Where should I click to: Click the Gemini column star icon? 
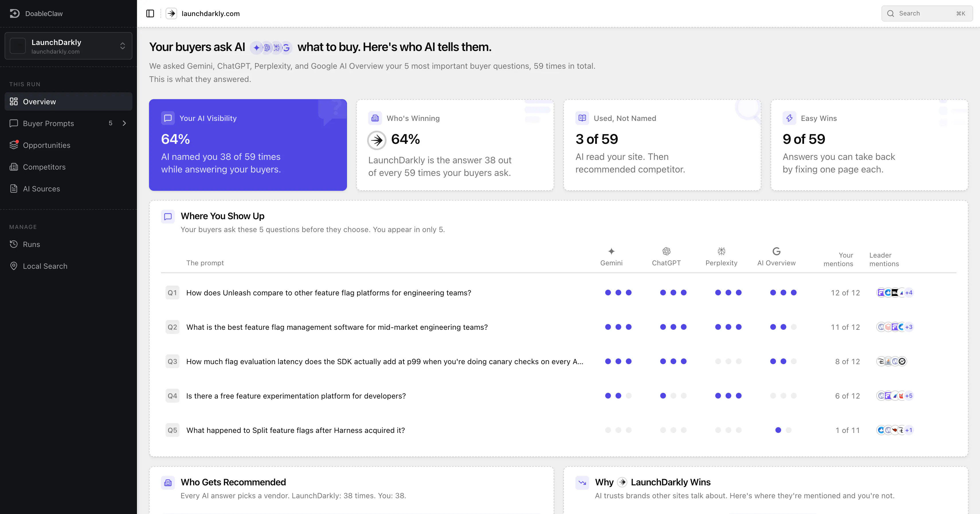[x=611, y=251]
